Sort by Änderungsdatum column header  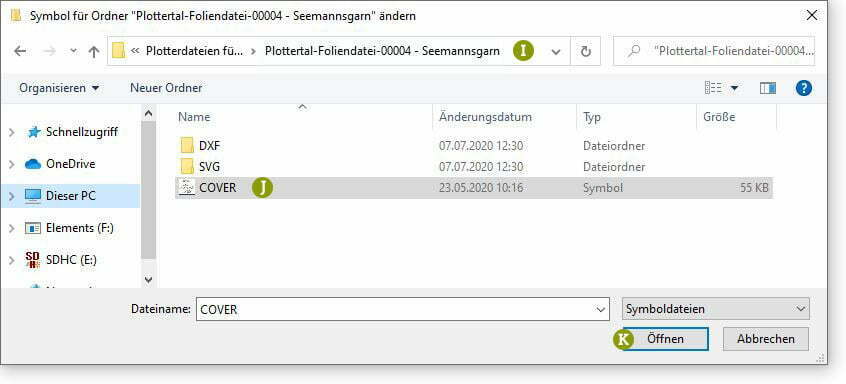[485, 117]
